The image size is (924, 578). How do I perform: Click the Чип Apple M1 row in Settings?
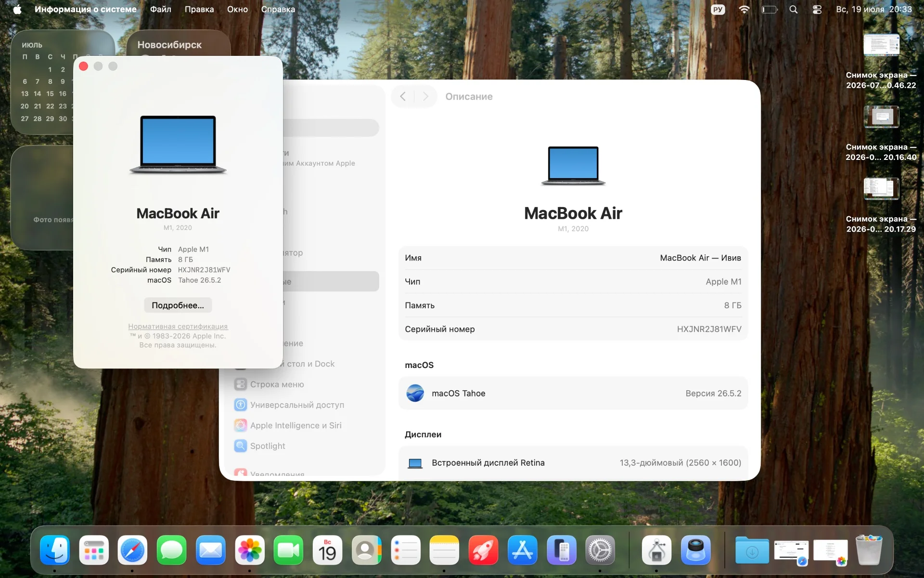[x=573, y=282]
